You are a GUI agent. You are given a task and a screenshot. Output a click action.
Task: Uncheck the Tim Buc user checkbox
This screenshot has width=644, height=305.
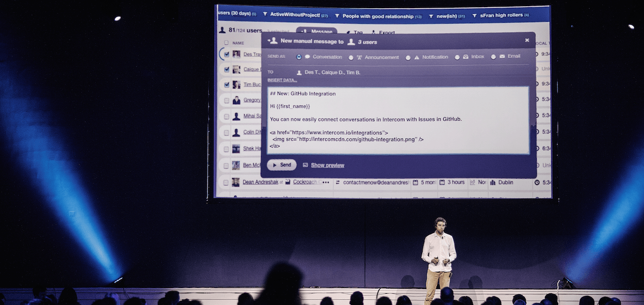tap(227, 84)
